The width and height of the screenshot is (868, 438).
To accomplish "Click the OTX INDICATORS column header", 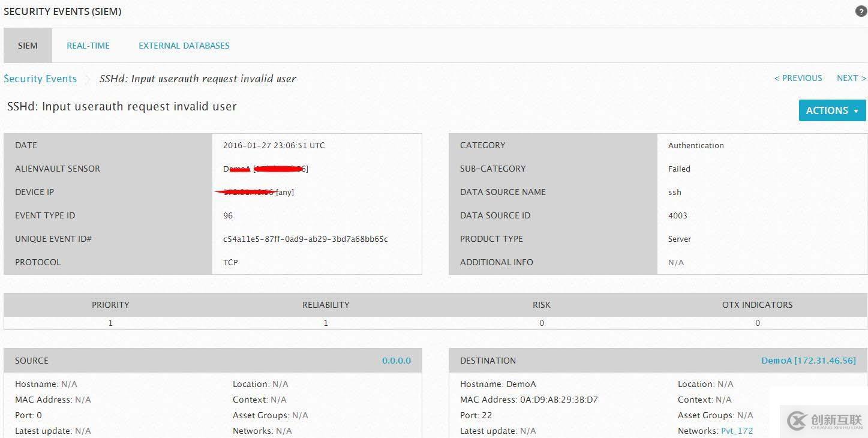I will click(758, 305).
